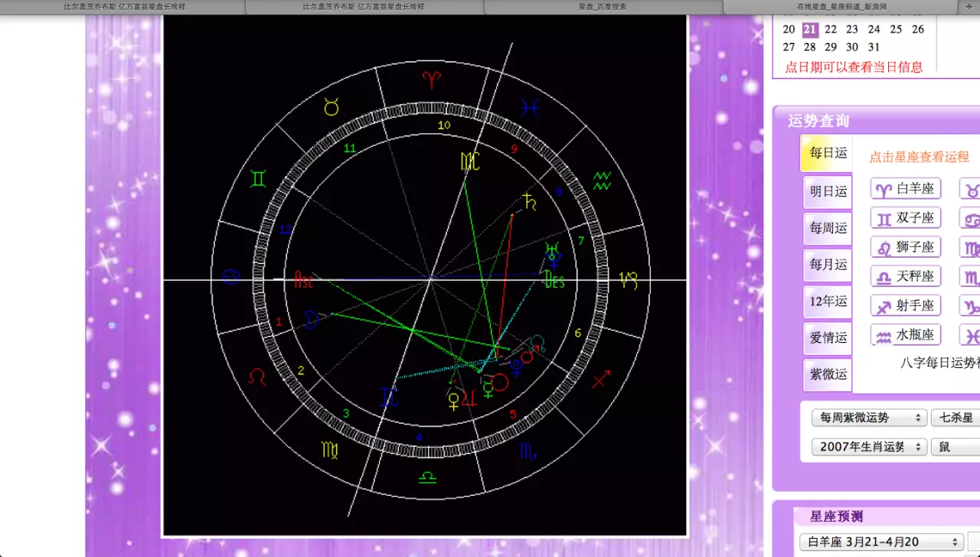
Task: Open the 水瓶座 horoscope button
Action: click(906, 334)
